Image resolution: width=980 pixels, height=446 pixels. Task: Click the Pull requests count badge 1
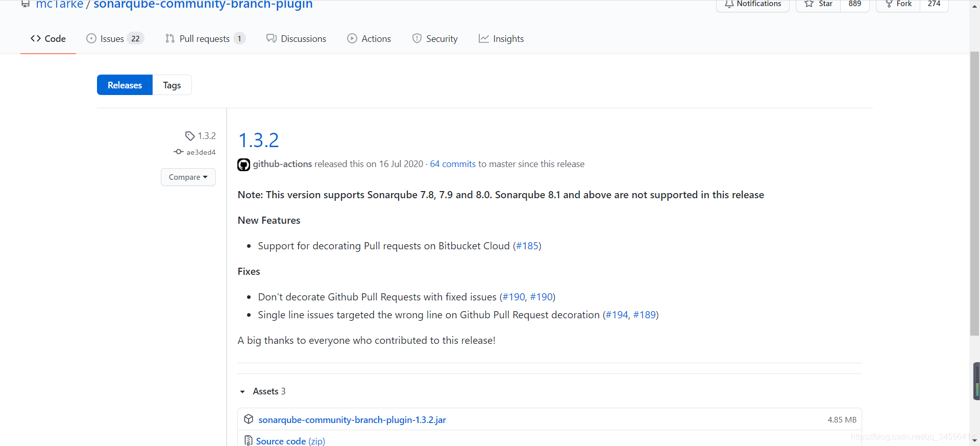239,39
